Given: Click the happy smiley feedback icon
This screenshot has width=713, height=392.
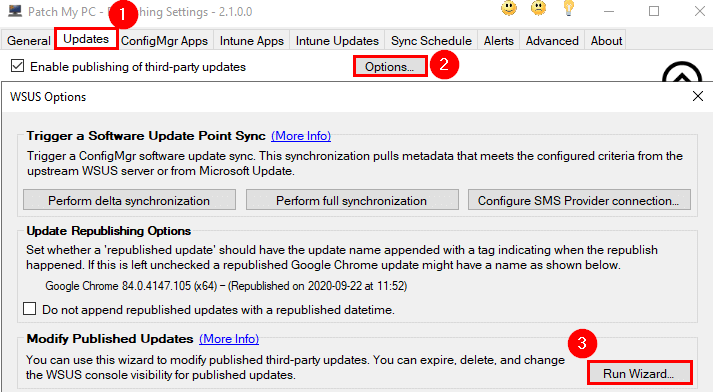Looking at the screenshot, I should pos(508,8).
